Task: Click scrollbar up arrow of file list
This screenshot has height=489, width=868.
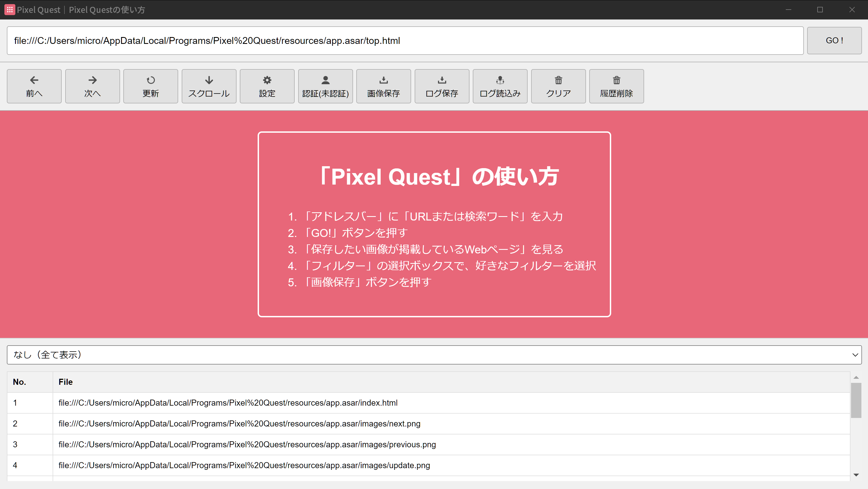Action: click(856, 377)
